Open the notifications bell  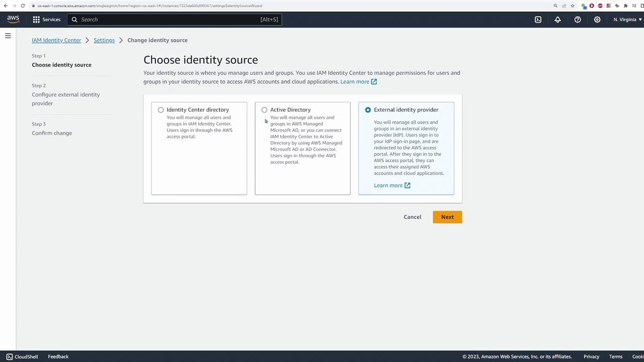[557, 20]
